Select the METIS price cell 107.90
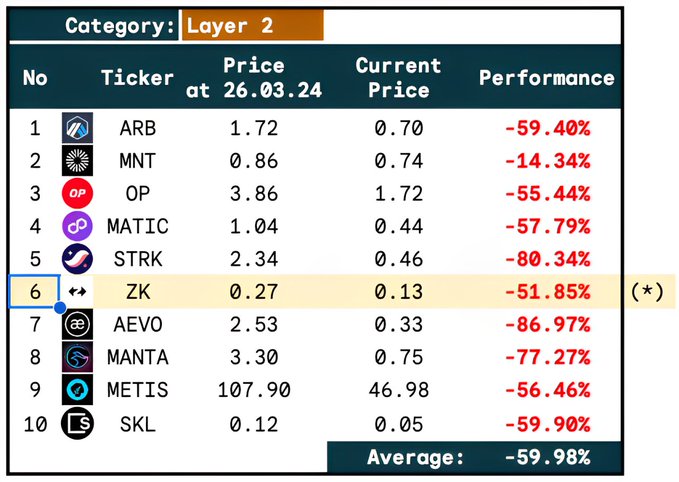Screen dimensions: 679x482 (253, 390)
